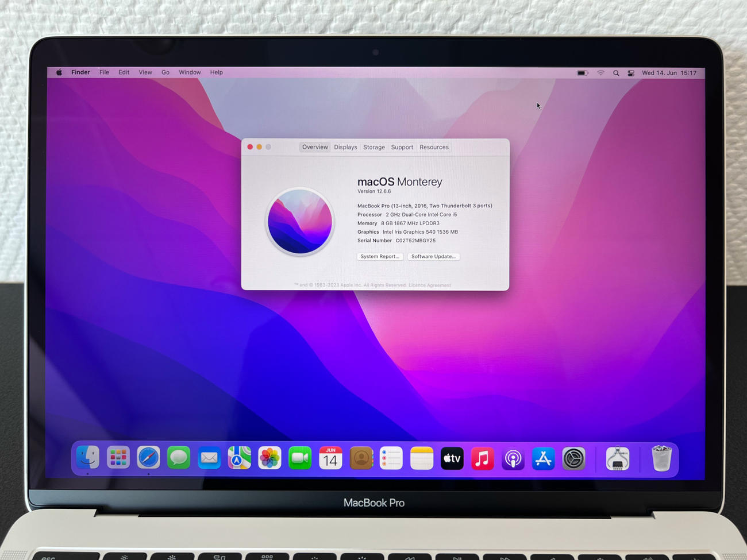Image resolution: width=747 pixels, height=560 pixels.
Task: Switch to the Storage tab
Action: [374, 147]
